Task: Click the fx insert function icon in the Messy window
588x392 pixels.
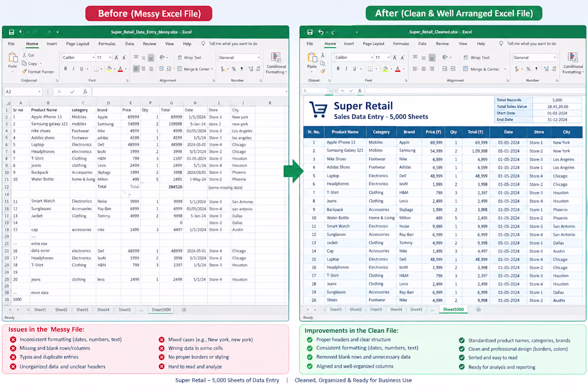Action: click(x=86, y=91)
